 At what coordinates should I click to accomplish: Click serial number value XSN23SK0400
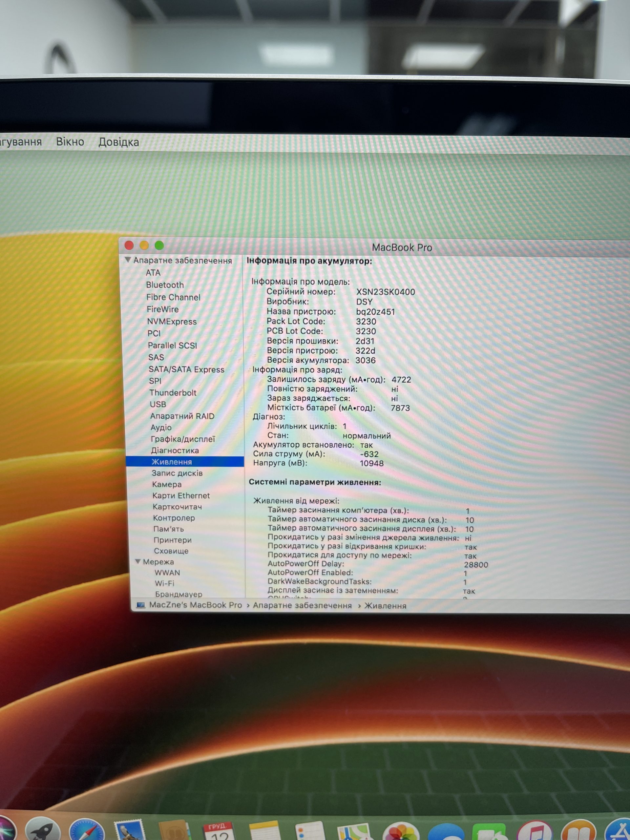pos(386,292)
